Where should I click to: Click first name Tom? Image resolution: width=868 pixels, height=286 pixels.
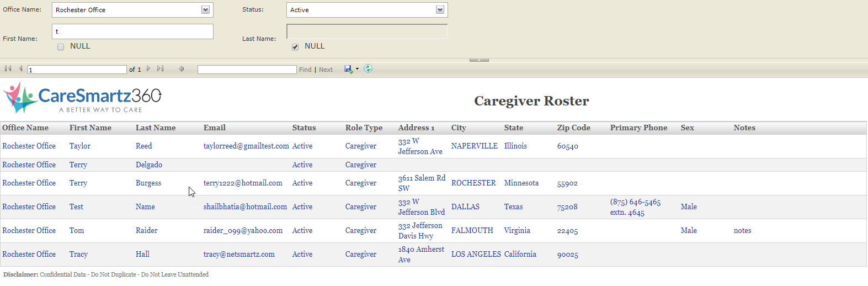pos(77,230)
